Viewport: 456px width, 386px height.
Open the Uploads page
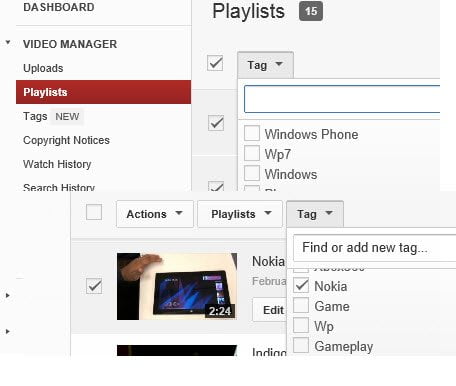tap(43, 68)
